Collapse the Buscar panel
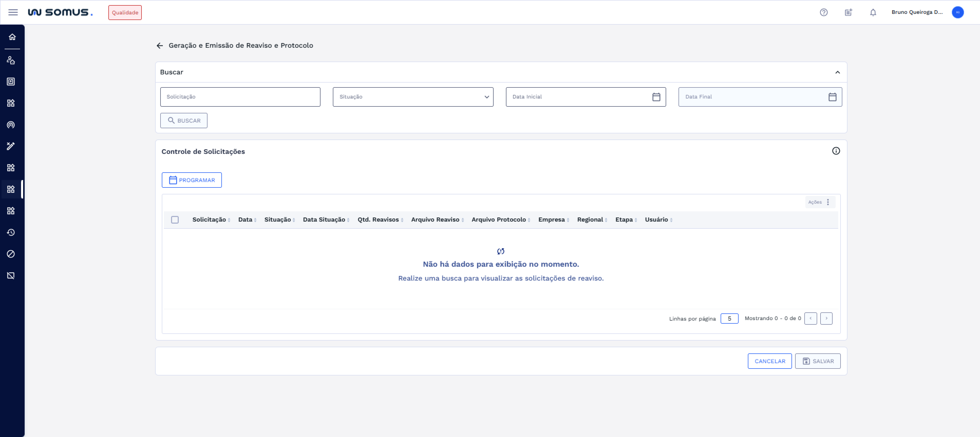 tap(837, 72)
